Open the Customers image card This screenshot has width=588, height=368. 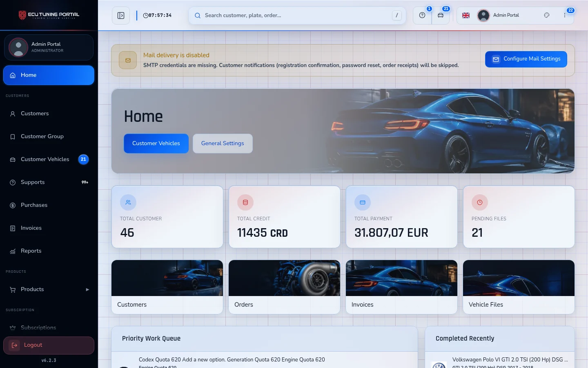pos(167,287)
